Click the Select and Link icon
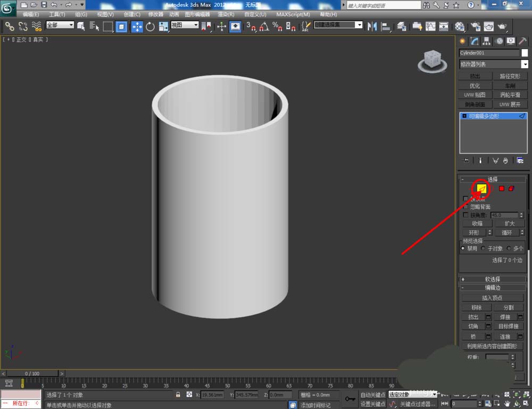 point(9,26)
